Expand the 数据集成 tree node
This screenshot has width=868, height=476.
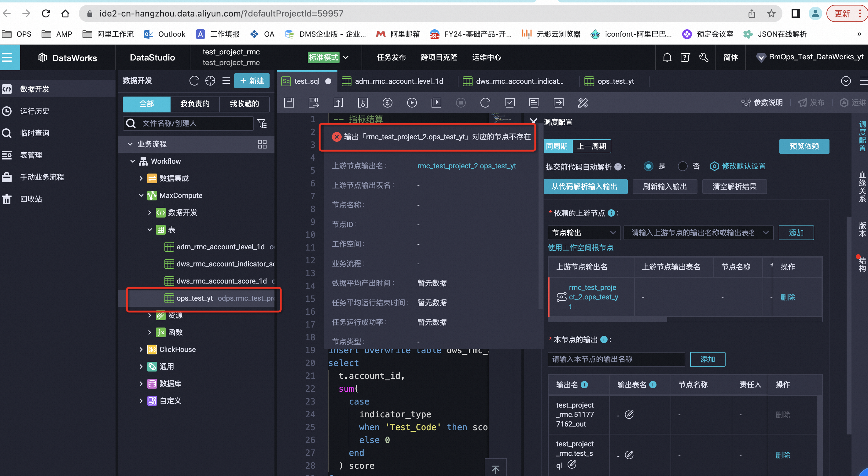(141, 178)
